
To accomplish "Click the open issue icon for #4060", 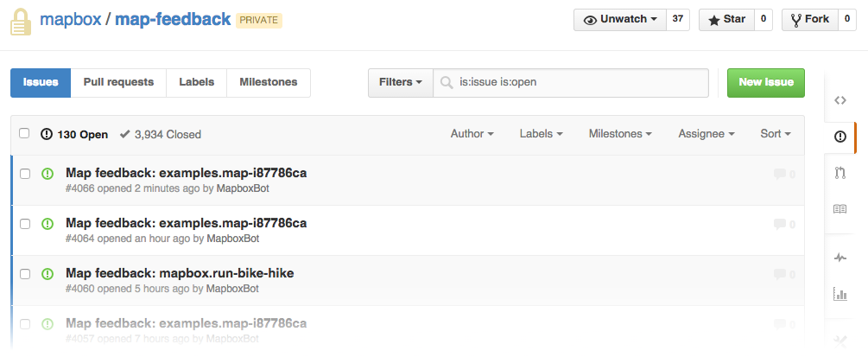I will click(x=48, y=273).
